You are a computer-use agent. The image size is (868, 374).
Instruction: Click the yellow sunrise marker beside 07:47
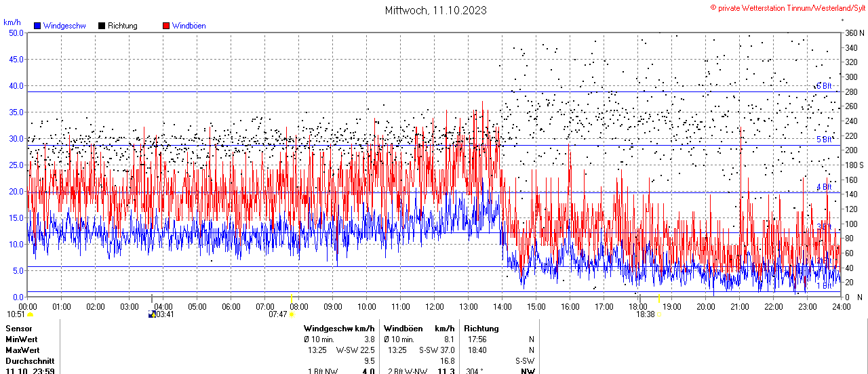click(x=292, y=314)
